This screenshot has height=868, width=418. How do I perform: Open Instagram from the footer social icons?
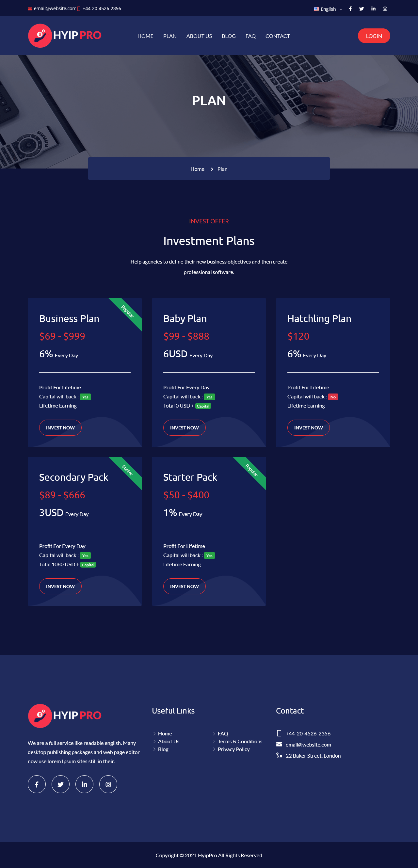(x=108, y=784)
